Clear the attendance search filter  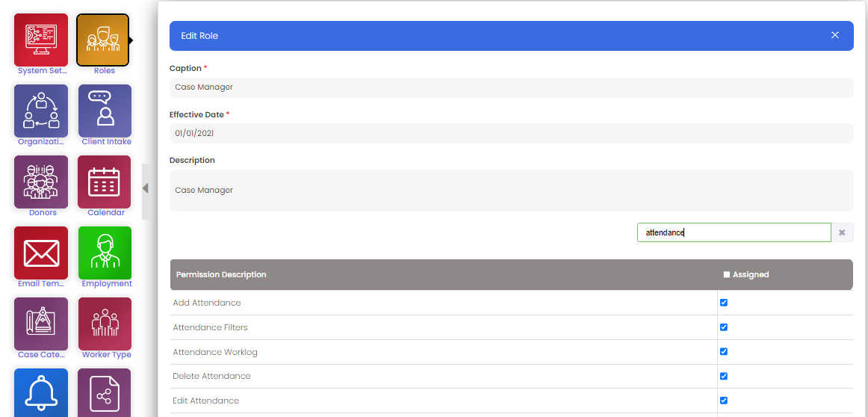click(842, 232)
